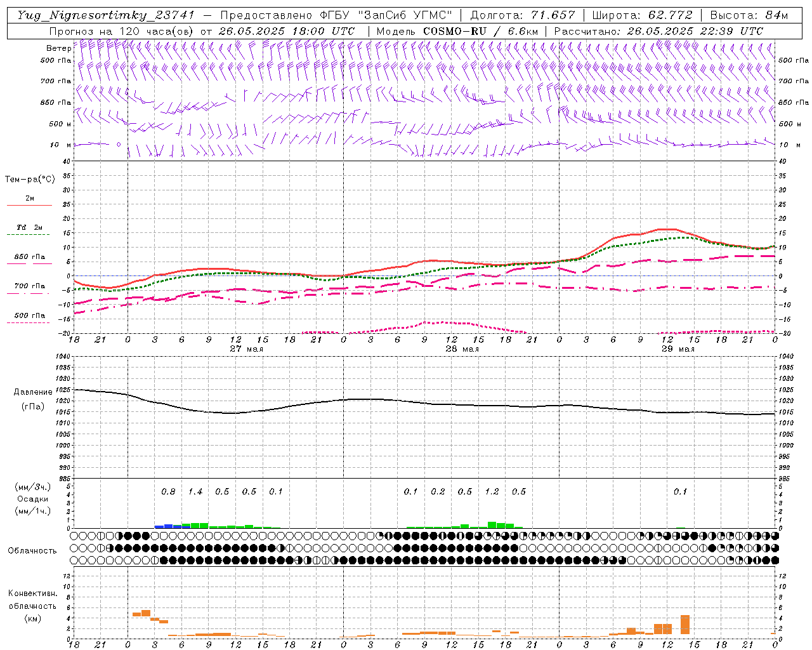812x650 pixels.
Task: Click "Прогноз на 120 часа(ов)" text
Action: (122, 31)
